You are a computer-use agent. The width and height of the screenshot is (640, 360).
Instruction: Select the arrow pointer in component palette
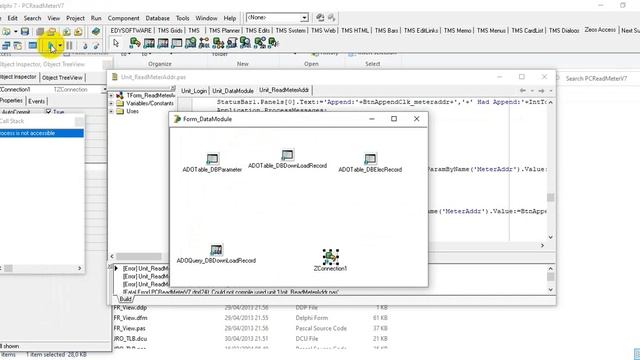116,43
